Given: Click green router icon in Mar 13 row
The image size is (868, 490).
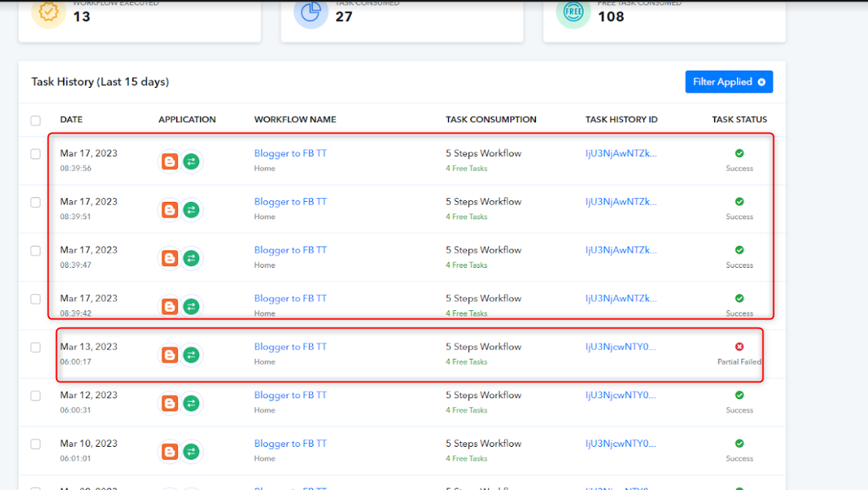Looking at the screenshot, I should click(x=192, y=355).
